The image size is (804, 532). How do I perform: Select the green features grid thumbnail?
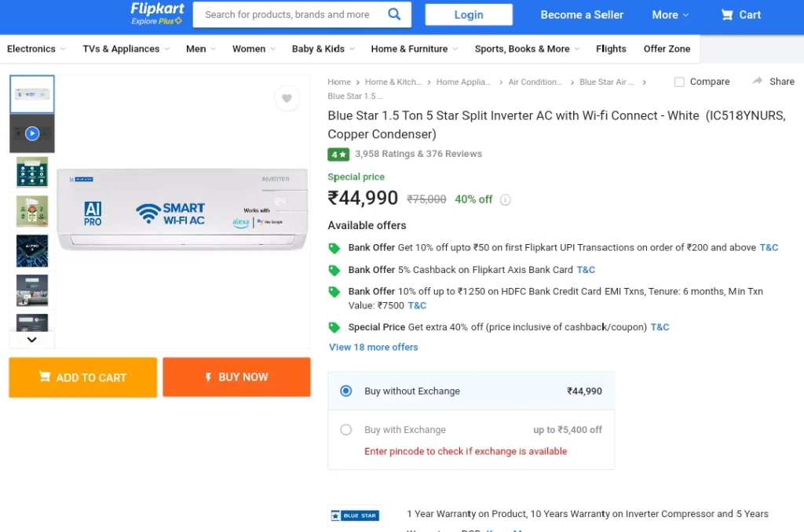[31, 172]
